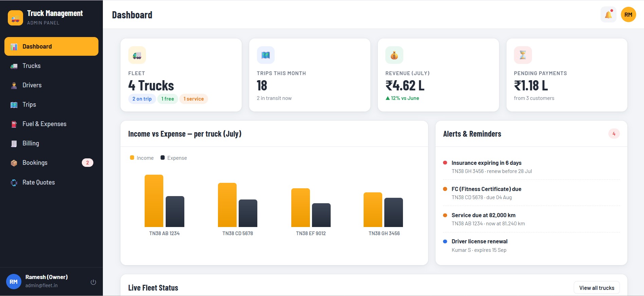Click the Trips This Month map icon
Image resolution: width=644 pixels, height=296 pixels.
tap(266, 55)
